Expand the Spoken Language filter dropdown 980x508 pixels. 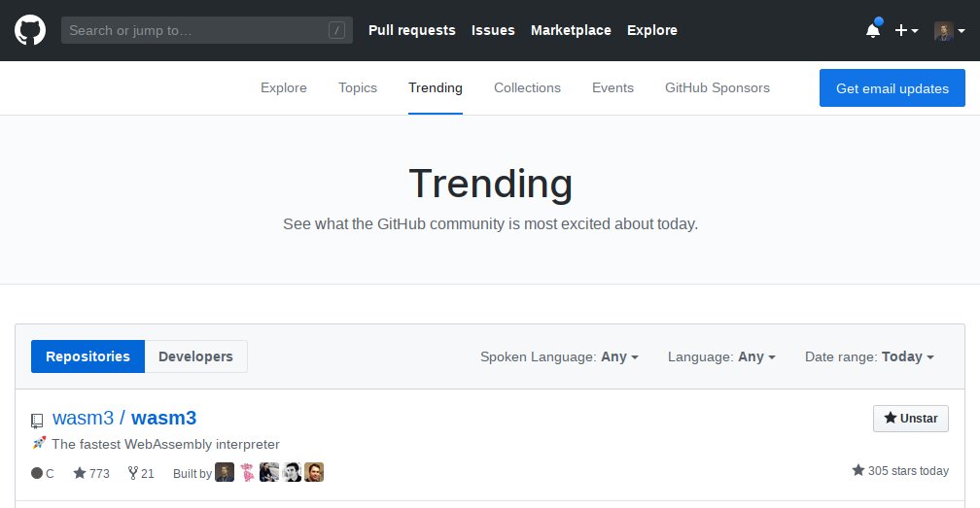(559, 357)
